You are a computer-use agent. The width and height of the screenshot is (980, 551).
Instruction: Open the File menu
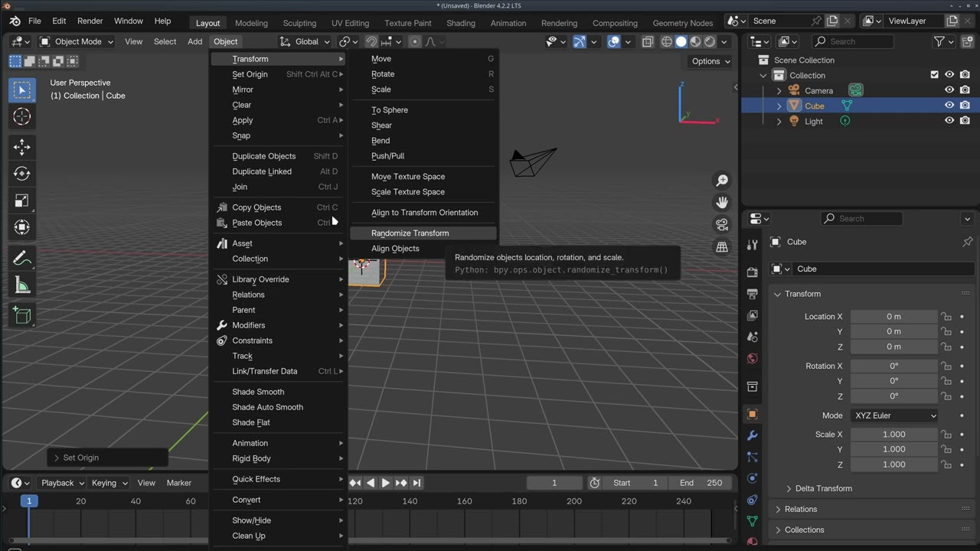34,21
